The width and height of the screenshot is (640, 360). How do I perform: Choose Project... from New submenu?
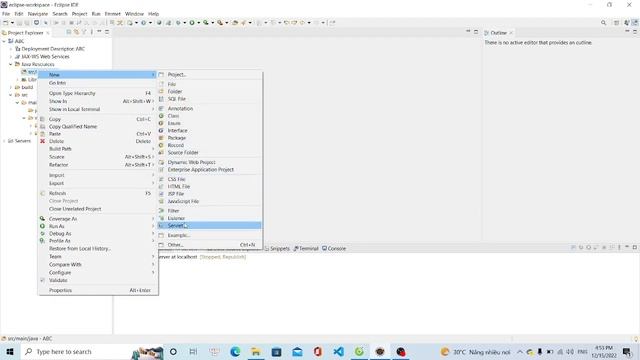pos(209,75)
